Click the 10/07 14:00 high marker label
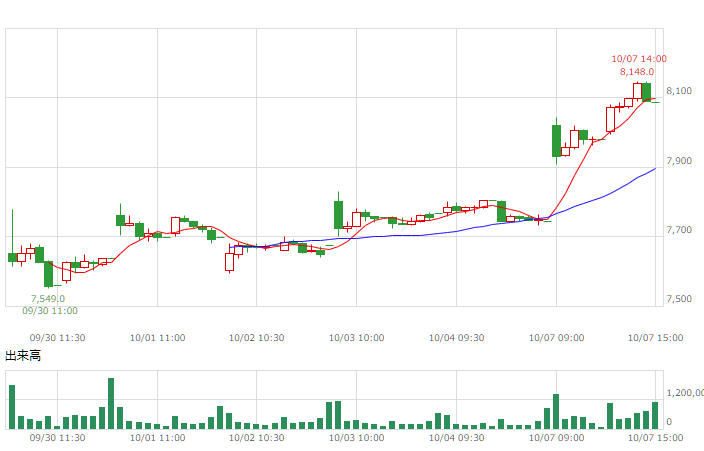 coord(639,59)
